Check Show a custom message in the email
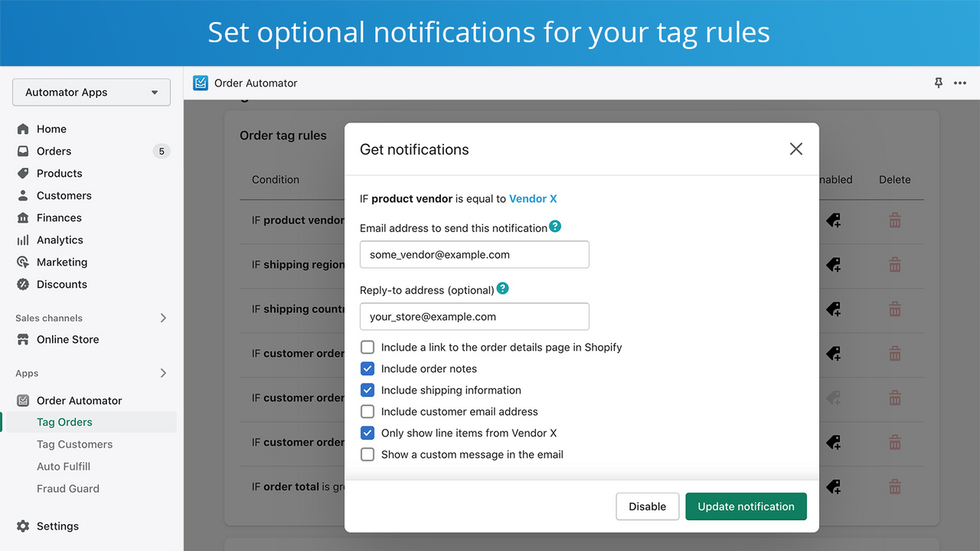This screenshot has width=980, height=551. click(367, 454)
